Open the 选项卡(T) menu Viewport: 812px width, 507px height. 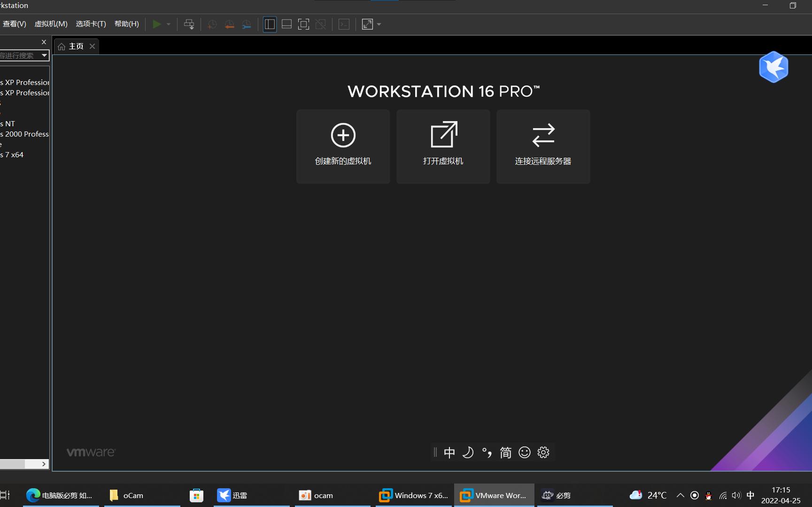[91, 24]
